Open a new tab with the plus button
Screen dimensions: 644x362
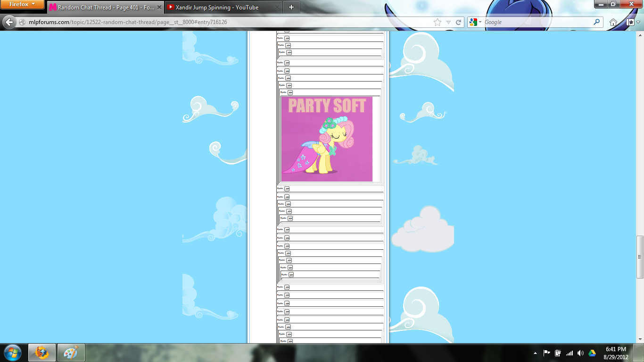coord(291,7)
